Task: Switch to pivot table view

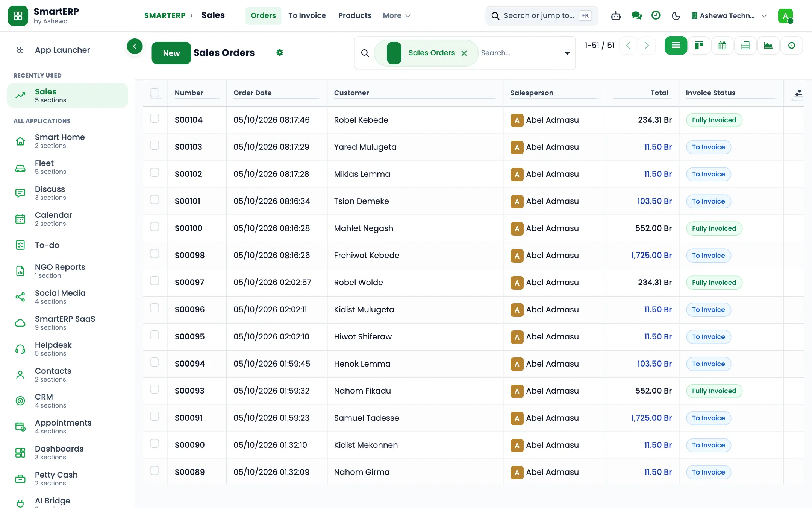Action: coord(745,46)
